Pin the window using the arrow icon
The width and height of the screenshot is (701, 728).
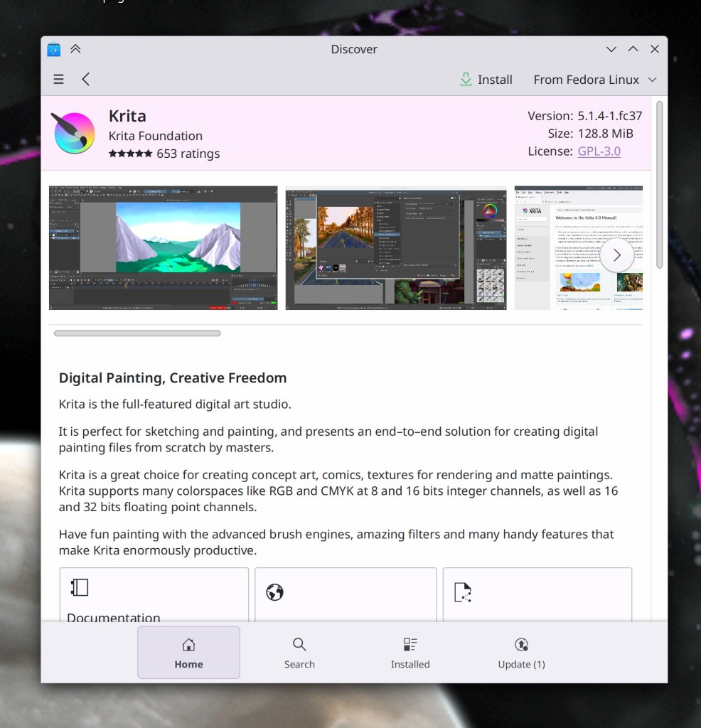point(77,49)
